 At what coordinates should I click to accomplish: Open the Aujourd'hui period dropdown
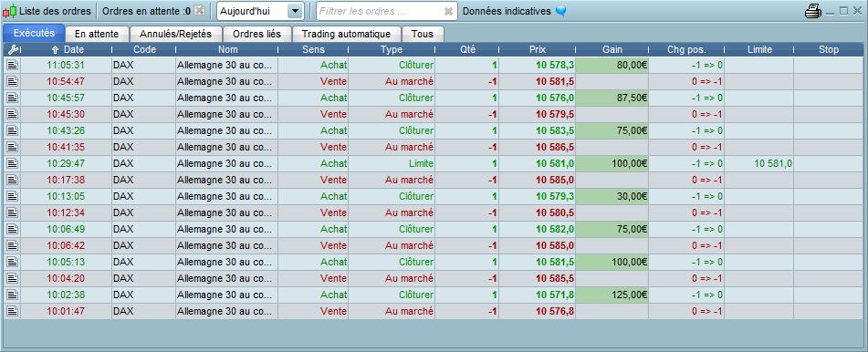tap(296, 11)
